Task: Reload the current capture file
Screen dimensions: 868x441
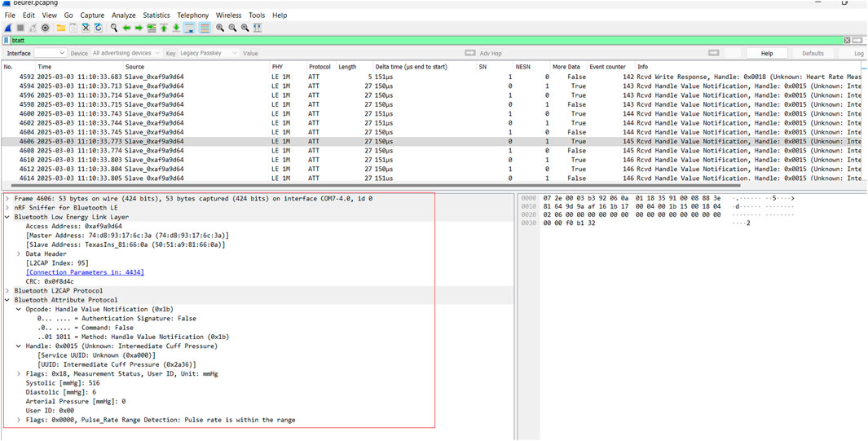Action: (98, 28)
